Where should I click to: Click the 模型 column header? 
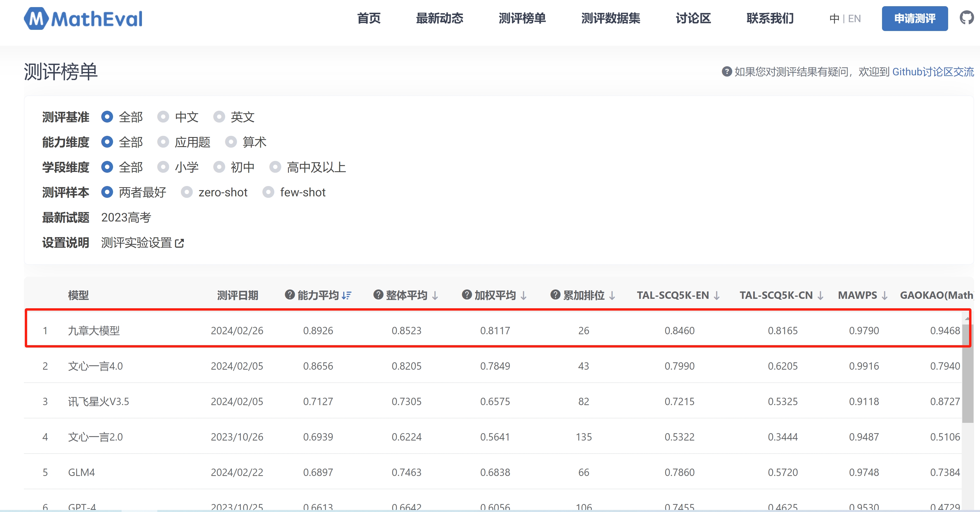pyautogui.click(x=78, y=295)
